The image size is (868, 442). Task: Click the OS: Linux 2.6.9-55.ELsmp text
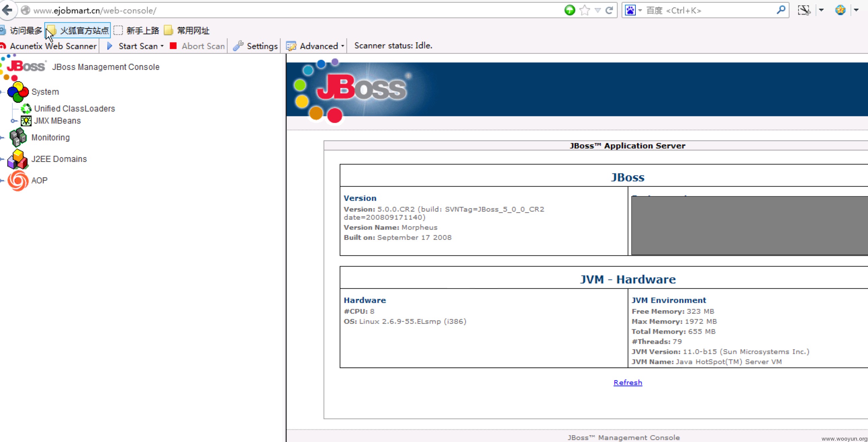[405, 322]
